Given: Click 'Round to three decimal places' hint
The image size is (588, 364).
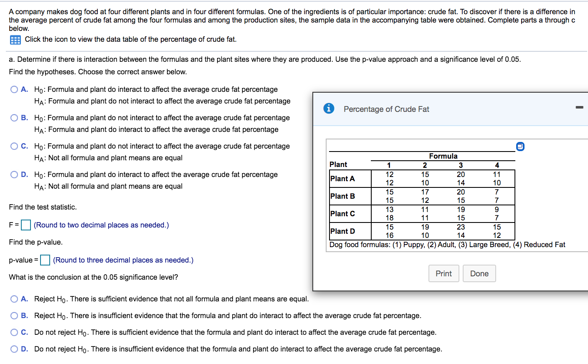Looking at the screenshot, I should point(123,260).
